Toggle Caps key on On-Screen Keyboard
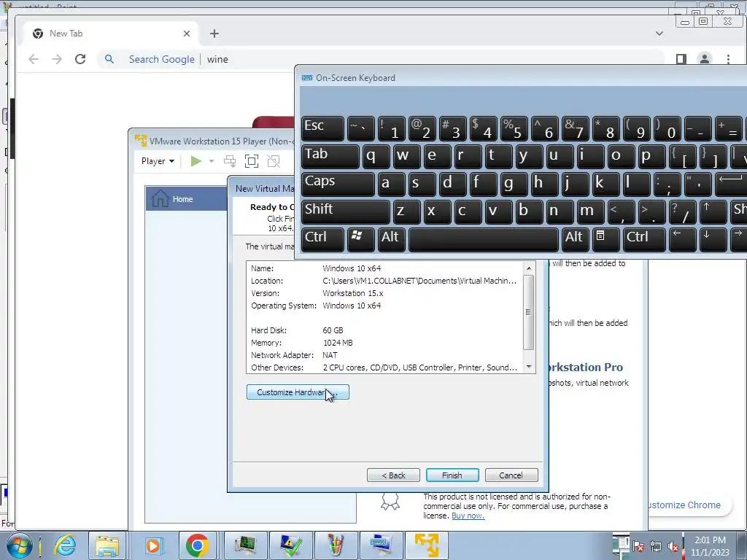 (338, 184)
